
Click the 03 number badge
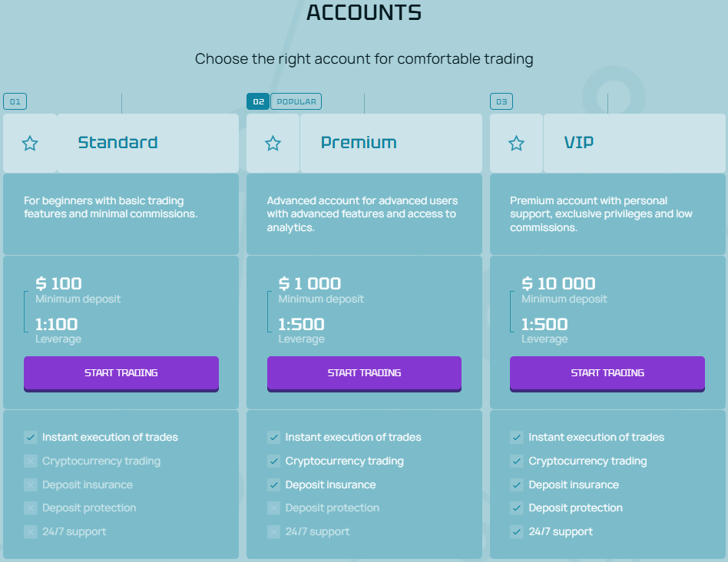click(501, 101)
